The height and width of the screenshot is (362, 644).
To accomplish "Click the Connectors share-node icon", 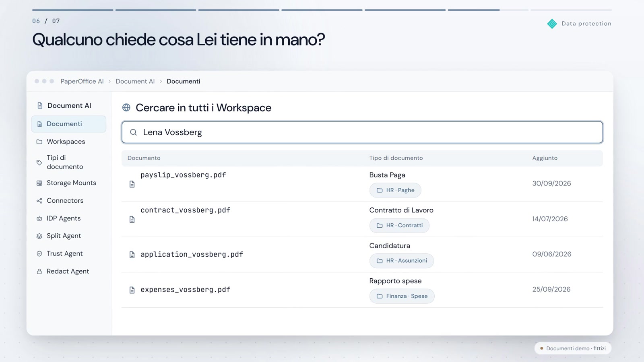I will pos(39,201).
